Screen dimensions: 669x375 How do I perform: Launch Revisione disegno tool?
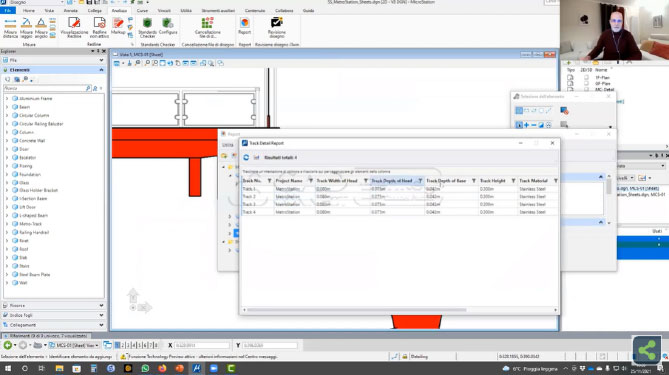276,28
